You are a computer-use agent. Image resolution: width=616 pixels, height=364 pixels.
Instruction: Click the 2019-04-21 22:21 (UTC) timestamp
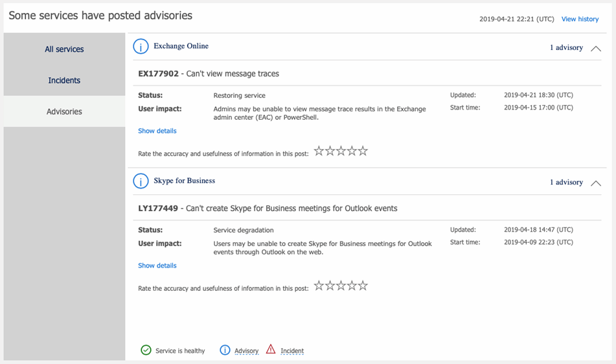(517, 19)
